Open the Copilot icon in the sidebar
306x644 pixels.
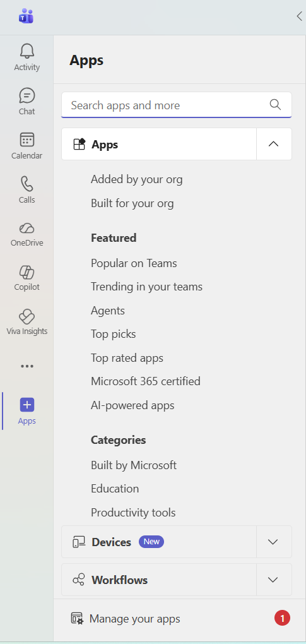coord(27,272)
